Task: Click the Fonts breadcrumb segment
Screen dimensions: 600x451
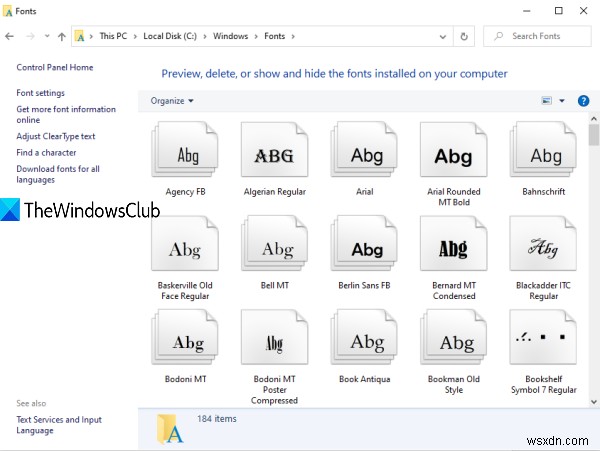Action: 274,36
